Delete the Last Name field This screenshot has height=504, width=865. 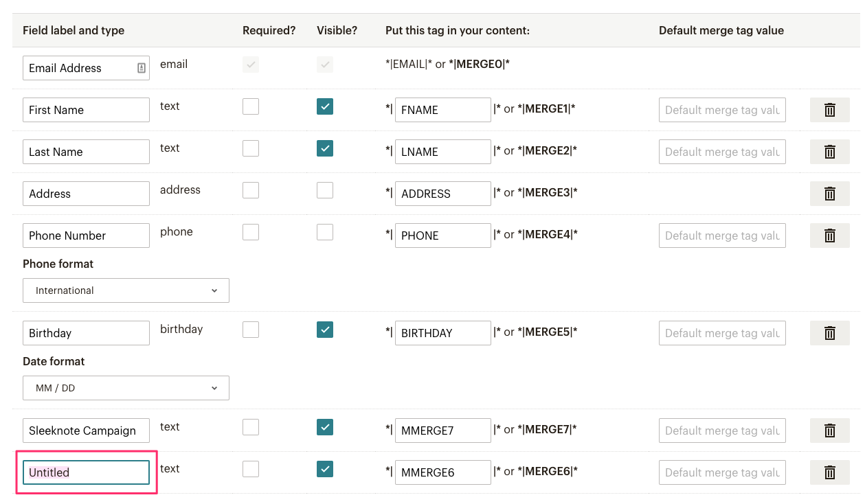[x=829, y=152]
